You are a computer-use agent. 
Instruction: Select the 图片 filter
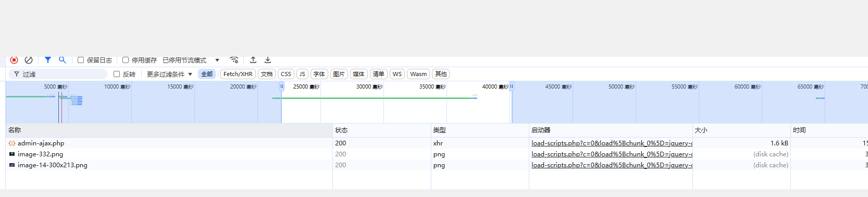(339, 74)
